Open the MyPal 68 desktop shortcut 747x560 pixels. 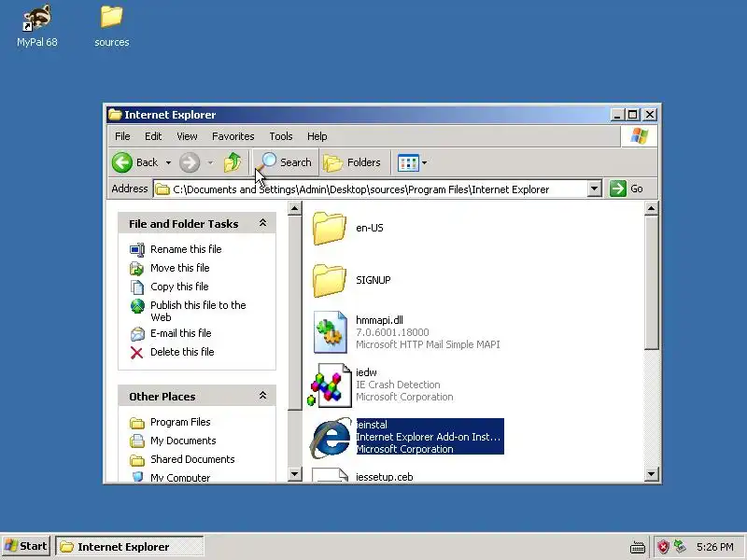[x=36, y=26]
